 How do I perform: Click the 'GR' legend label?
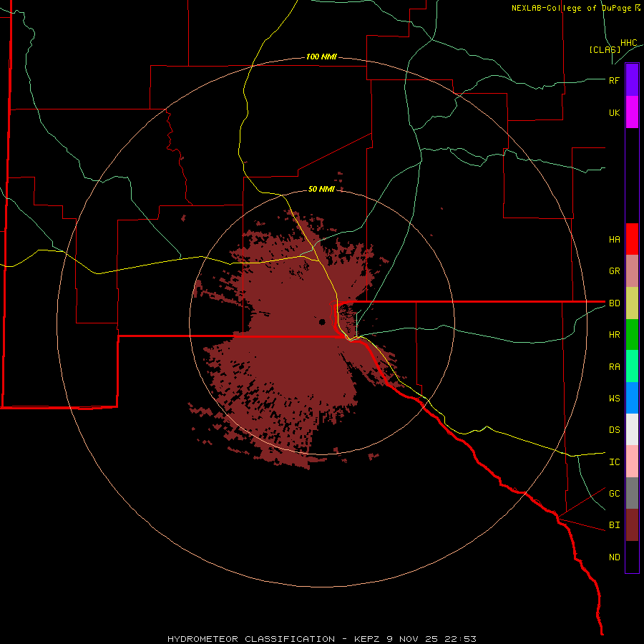pos(614,271)
